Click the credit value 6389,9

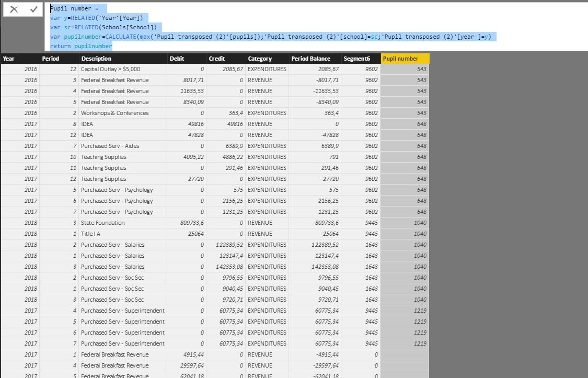(x=234, y=146)
